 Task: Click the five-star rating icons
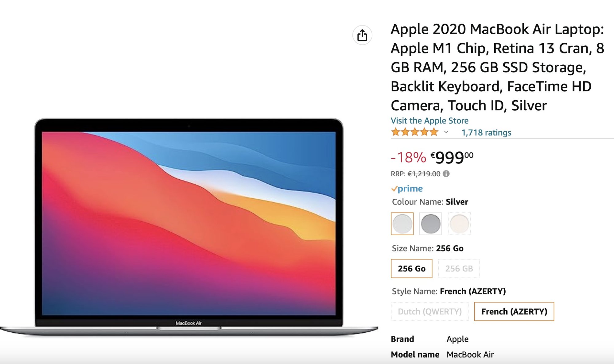click(x=414, y=132)
